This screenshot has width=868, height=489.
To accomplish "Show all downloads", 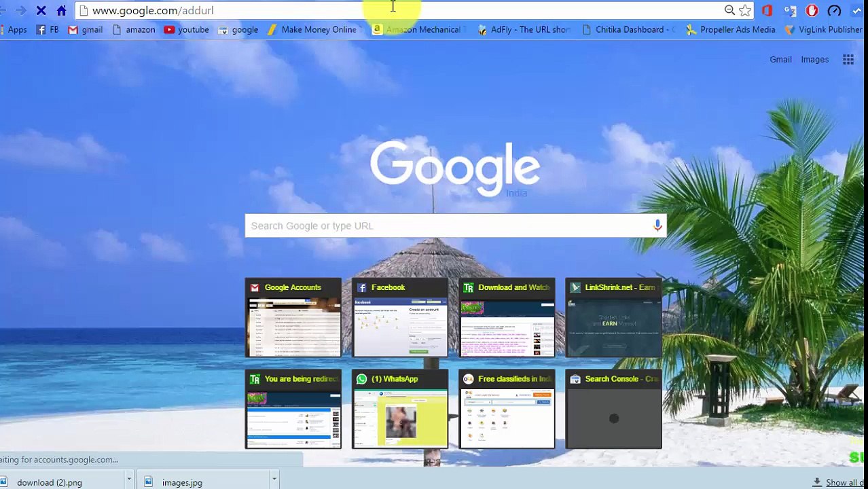I will [x=839, y=482].
